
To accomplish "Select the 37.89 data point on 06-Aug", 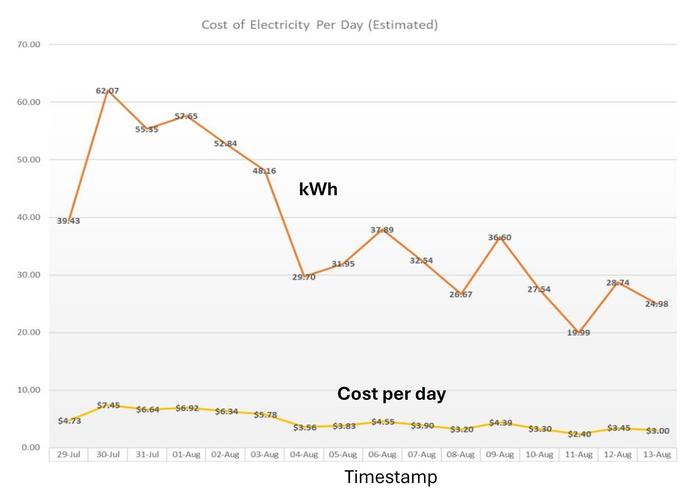I will tap(383, 230).
